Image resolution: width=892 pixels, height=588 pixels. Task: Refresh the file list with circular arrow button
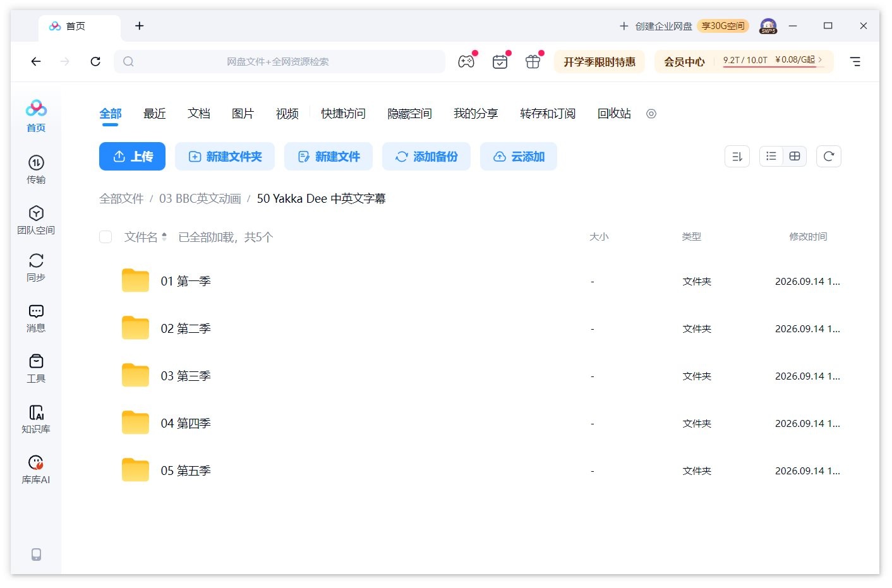tap(829, 156)
